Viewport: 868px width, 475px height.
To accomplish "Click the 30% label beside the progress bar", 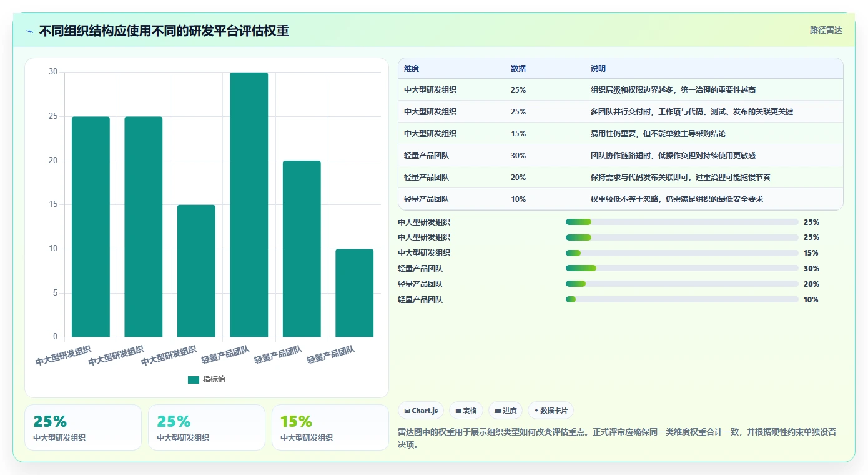I will 811,269.
